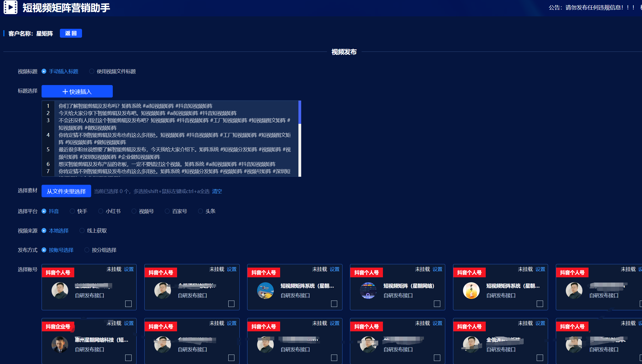Click the 清空 link
The width and height of the screenshot is (642, 364).
click(217, 191)
